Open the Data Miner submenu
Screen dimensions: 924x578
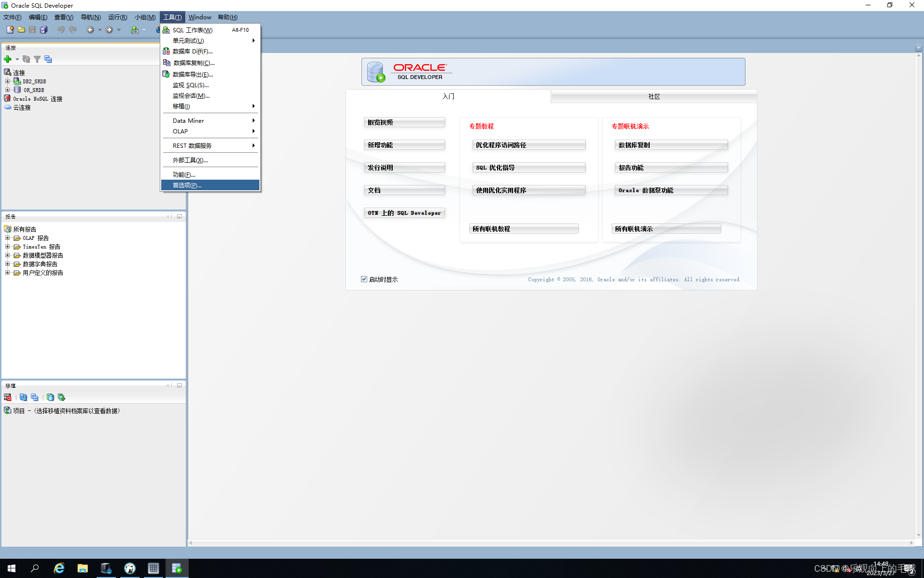pyautogui.click(x=210, y=120)
